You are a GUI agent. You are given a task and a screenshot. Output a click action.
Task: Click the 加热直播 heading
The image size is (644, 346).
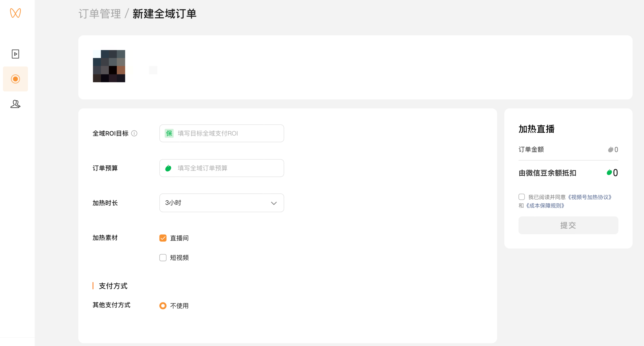(x=537, y=129)
